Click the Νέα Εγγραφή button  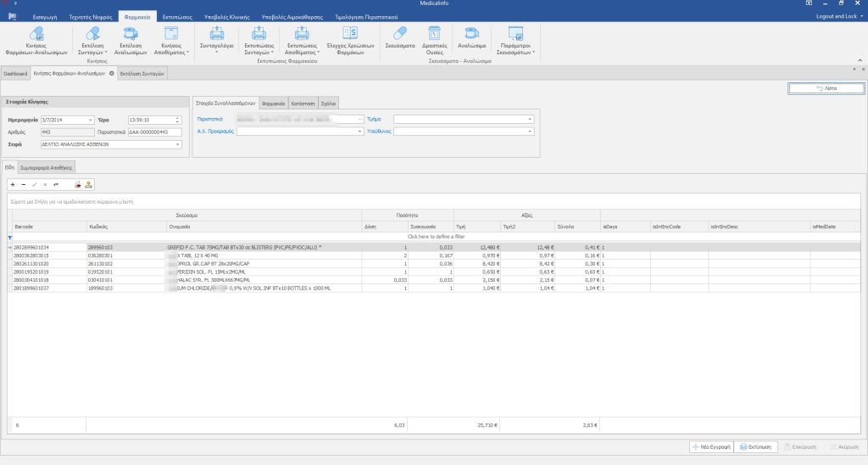click(x=709, y=445)
